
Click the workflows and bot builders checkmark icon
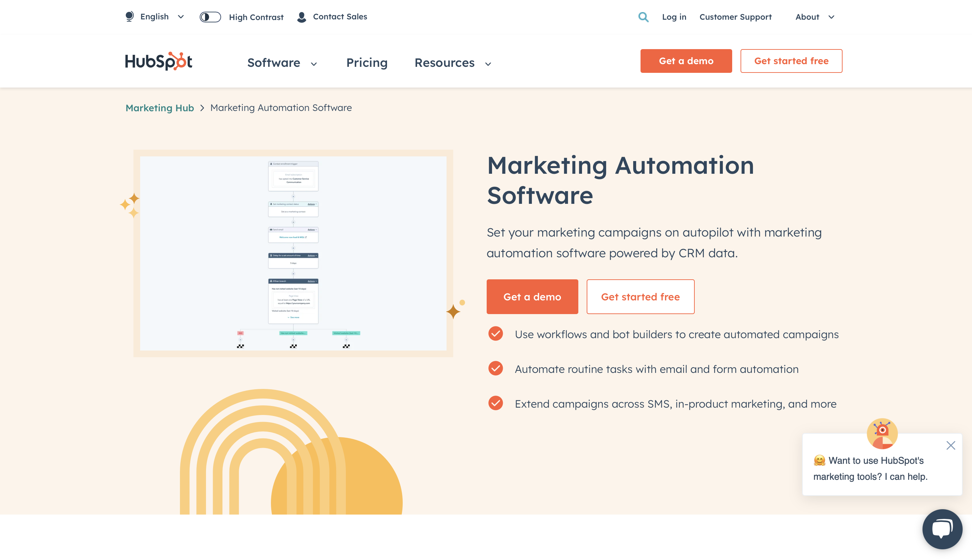point(495,333)
